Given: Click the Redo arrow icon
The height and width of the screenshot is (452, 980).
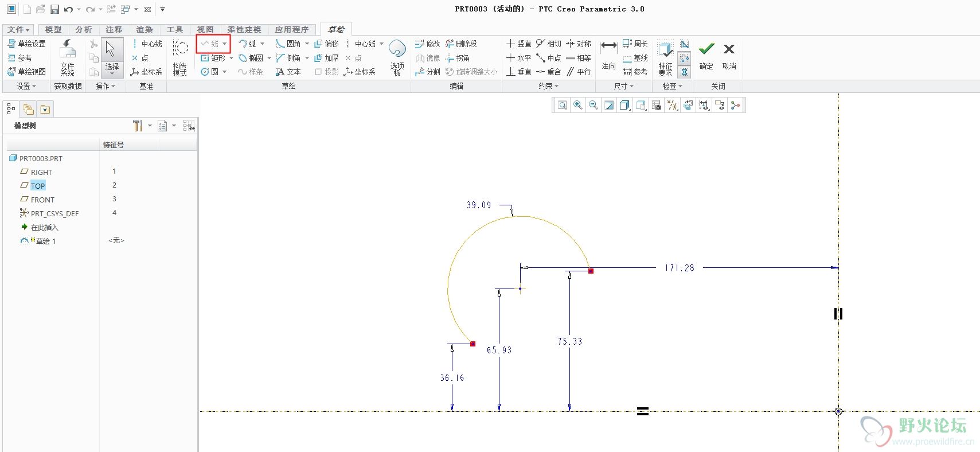Looking at the screenshot, I should 91,9.
